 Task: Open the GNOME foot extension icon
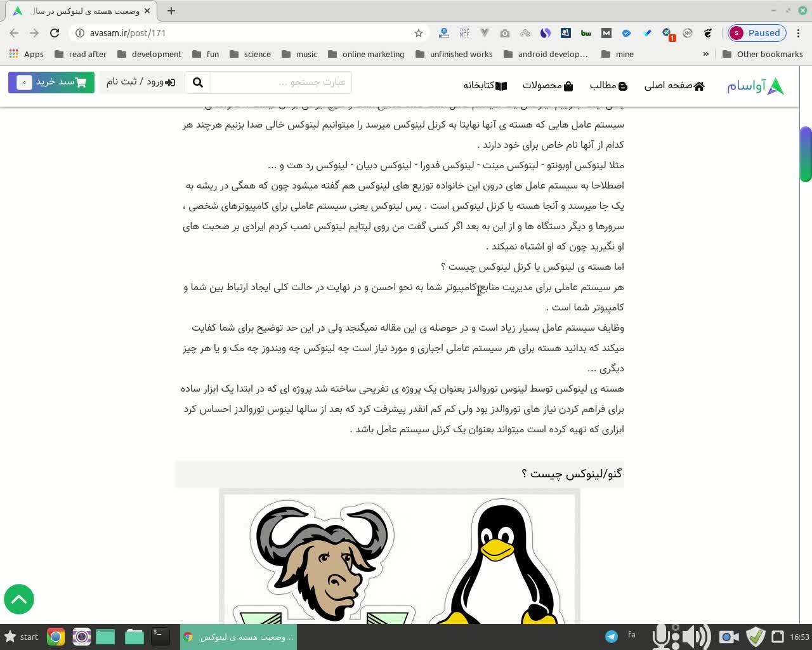(x=708, y=33)
